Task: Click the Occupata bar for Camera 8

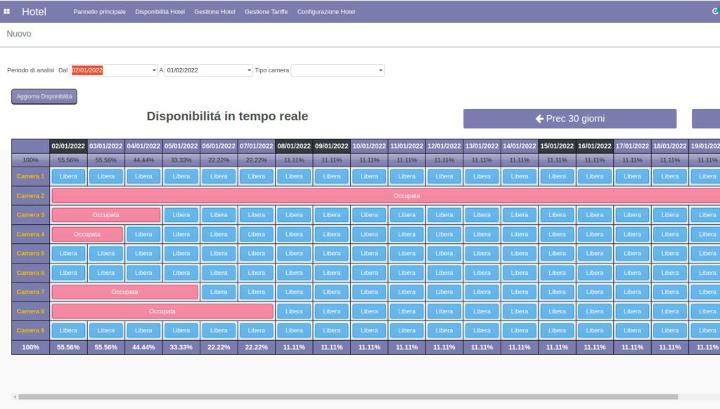Action: pyautogui.click(x=162, y=311)
